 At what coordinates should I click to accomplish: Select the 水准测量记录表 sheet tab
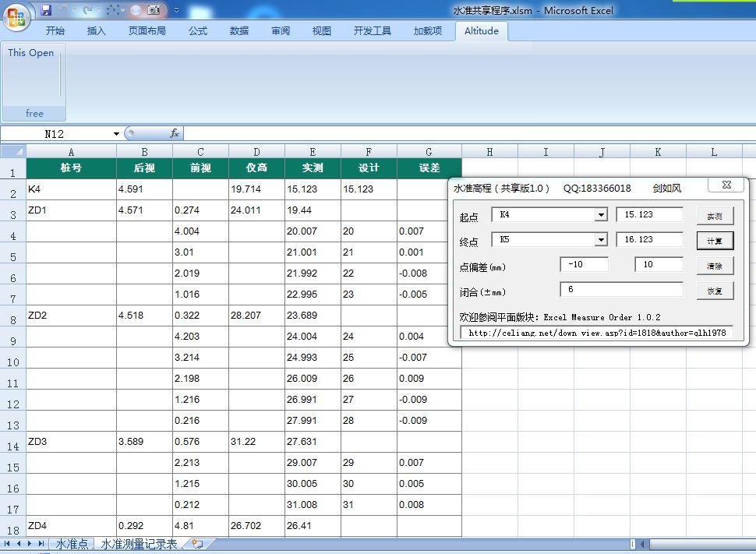(x=139, y=544)
